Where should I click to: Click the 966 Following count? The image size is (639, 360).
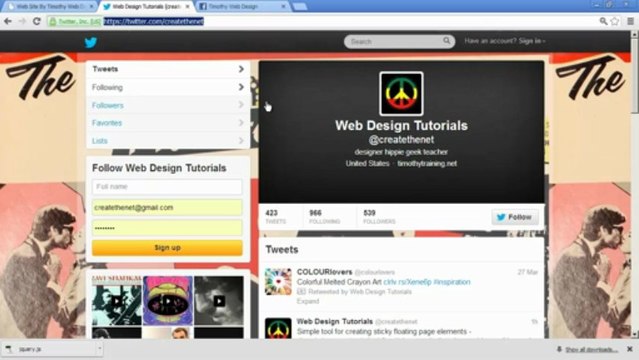[324, 216]
